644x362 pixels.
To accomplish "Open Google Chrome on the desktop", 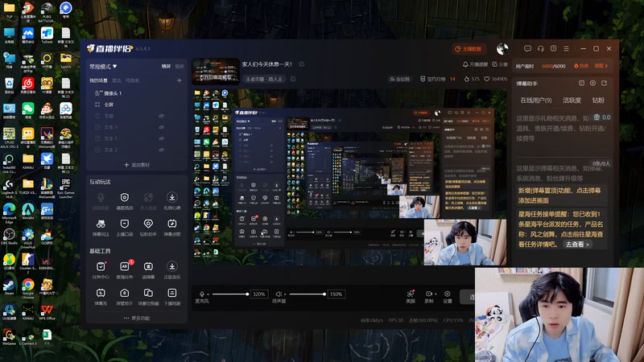I will click(28, 288).
